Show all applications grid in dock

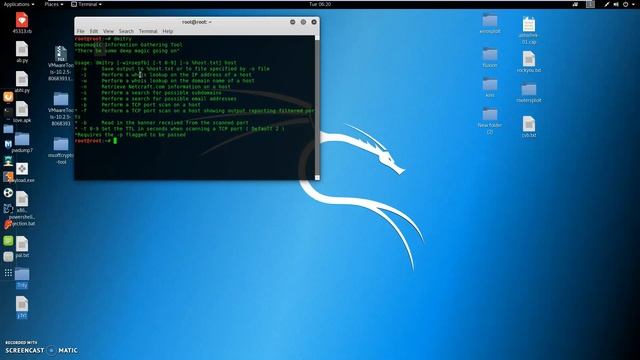[8, 273]
